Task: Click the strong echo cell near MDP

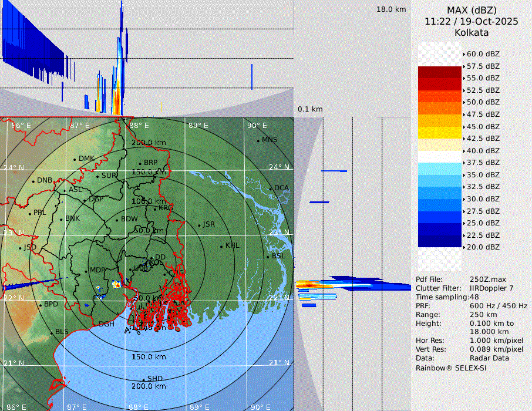Action: 116,284
